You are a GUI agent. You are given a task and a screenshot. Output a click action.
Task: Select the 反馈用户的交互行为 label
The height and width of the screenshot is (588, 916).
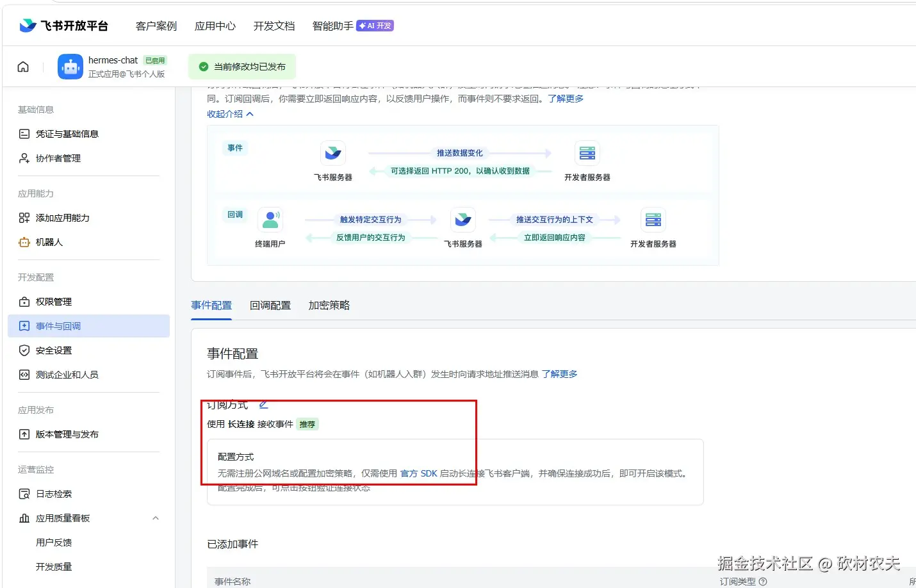(371, 238)
